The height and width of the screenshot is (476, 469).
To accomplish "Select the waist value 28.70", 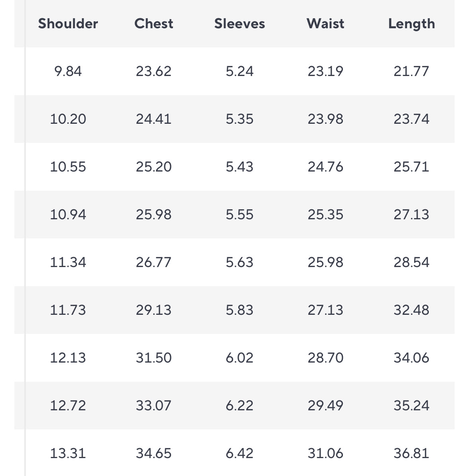I will [x=325, y=358].
